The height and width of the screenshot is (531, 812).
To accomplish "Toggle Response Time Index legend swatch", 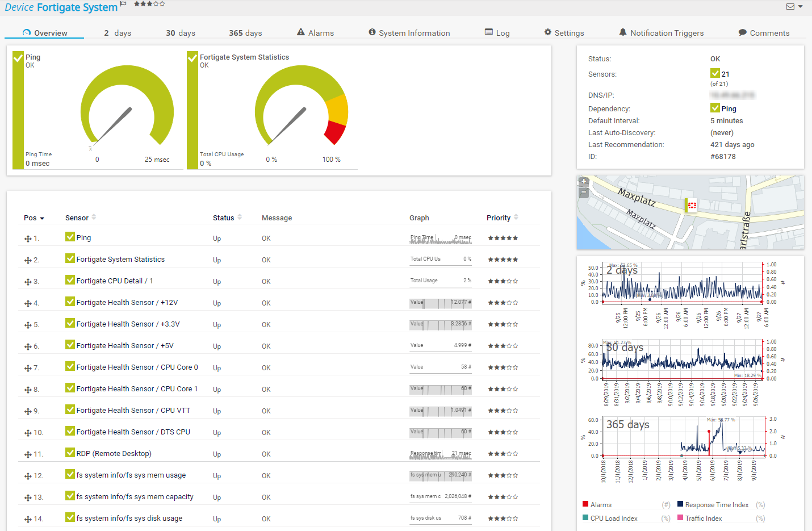I will [x=680, y=504].
